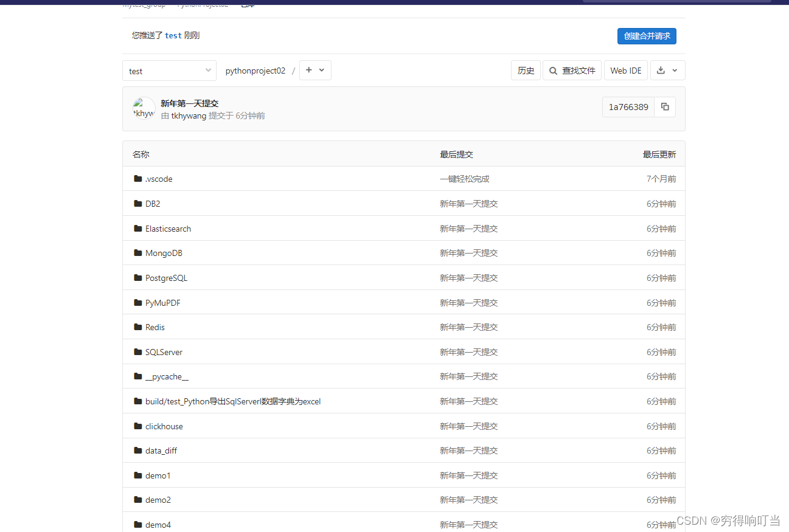789x532 pixels.
Task: Expand the chevron beside the plus button
Action: [321, 70]
